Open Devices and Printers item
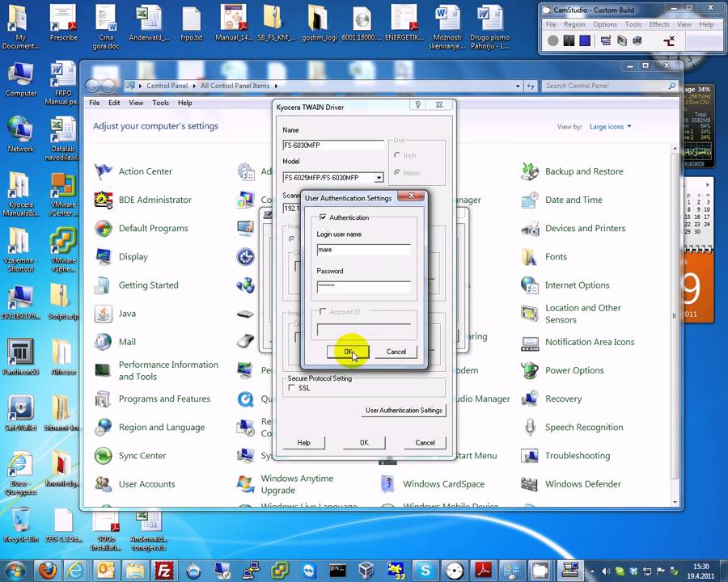The width and height of the screenshot is (728, 582). 573,228
